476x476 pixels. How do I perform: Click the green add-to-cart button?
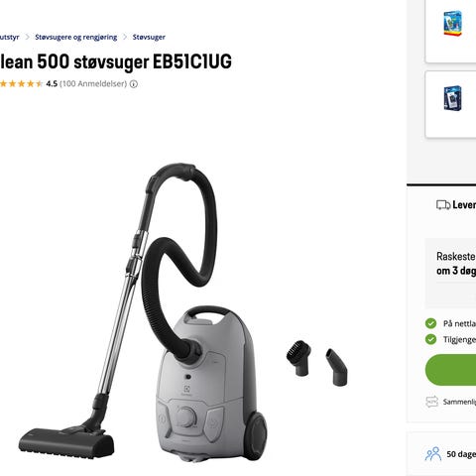451,370
